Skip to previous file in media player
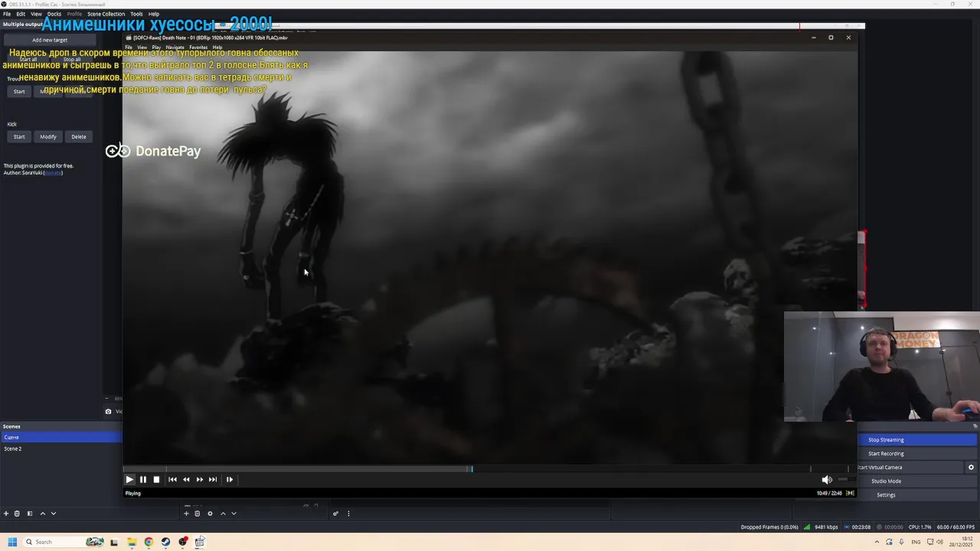The height and width of the screenshot is (551, 980). [172, 479]
